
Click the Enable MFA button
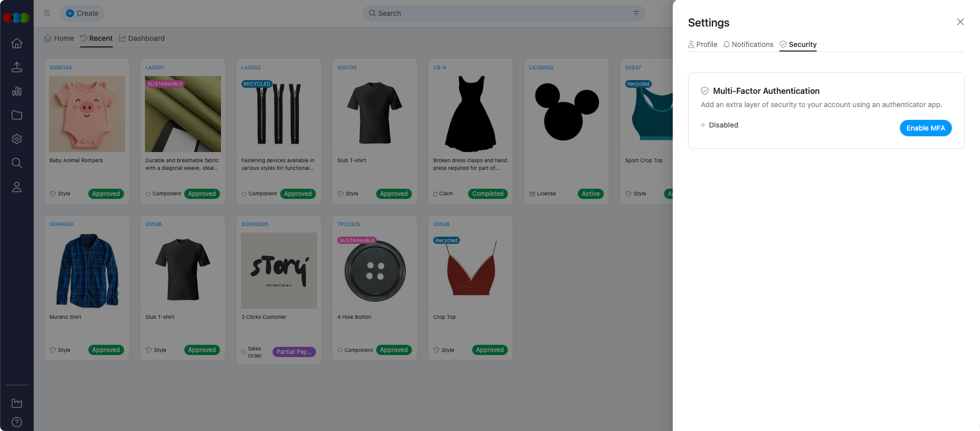coord(925,128)
